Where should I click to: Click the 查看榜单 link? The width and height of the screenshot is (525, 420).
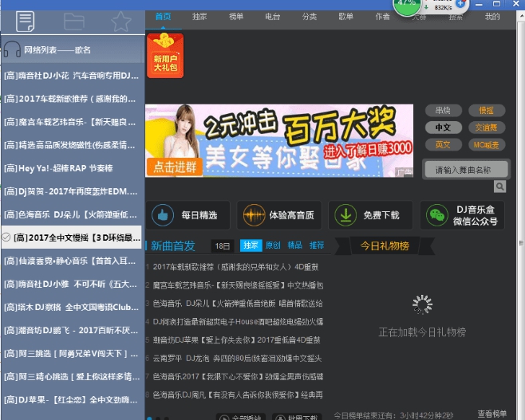coord(491,414)
